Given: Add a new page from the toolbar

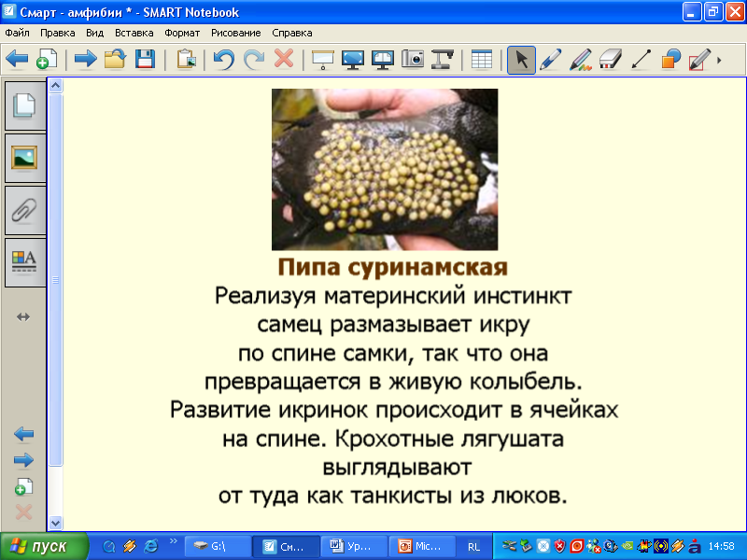Looking at the screenshot, I should click(46, 60).
